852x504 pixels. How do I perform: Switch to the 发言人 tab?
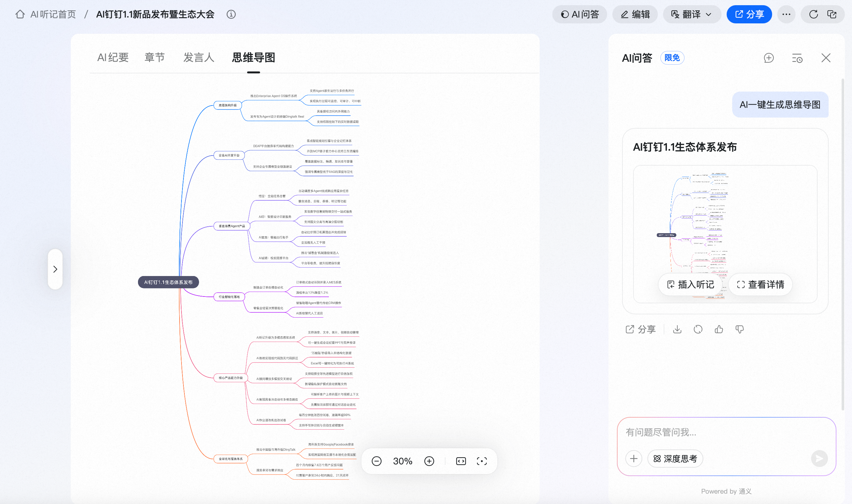click(199, 57)
